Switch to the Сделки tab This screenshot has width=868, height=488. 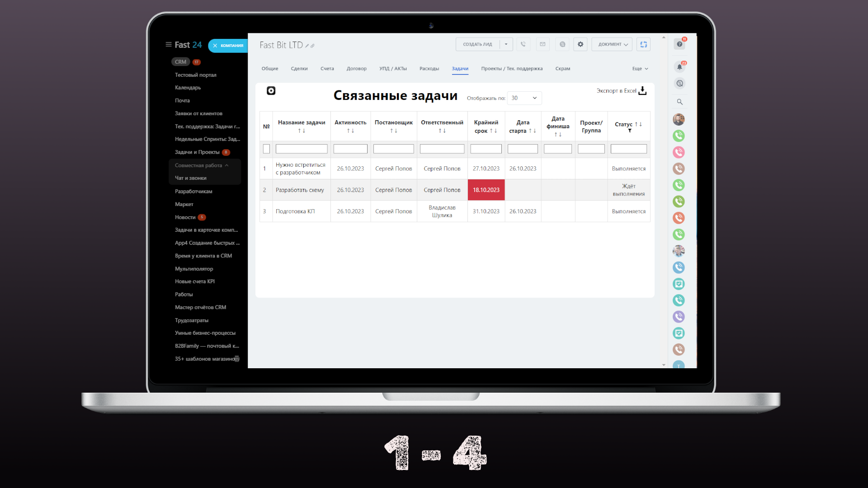[x=299, y=69]
